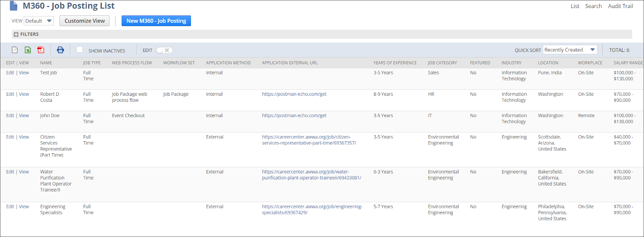The width and height of the screenshot is (644, 237).
Task: Switch to the List view link
Action: click(575, 6)
